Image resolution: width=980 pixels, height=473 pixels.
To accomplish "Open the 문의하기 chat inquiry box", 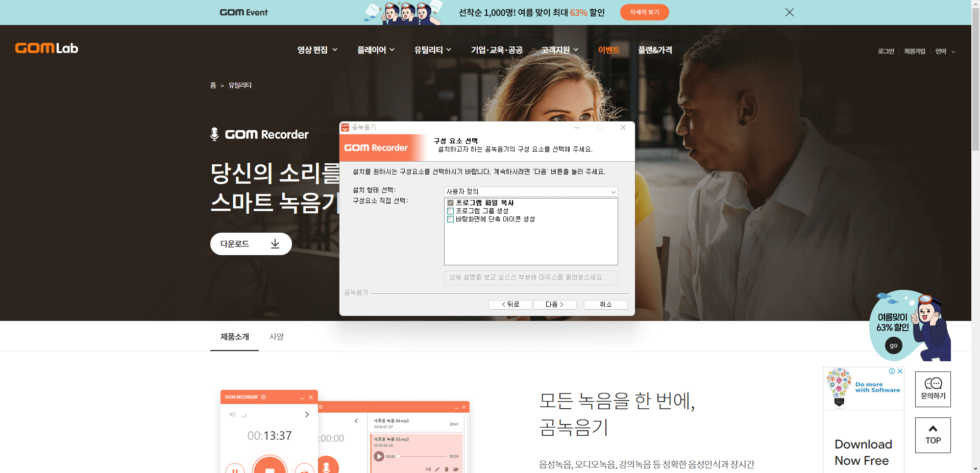I will [933, 389].
